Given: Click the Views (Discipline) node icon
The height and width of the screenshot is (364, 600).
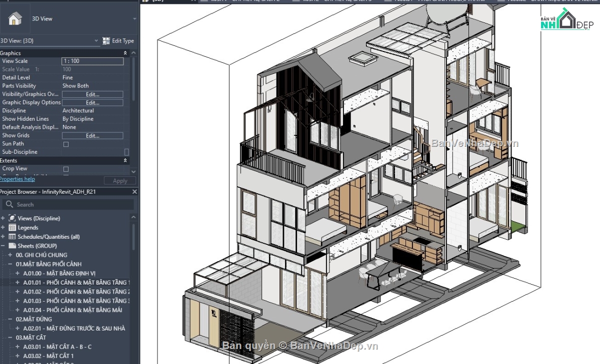Looking at the screenshot, I should pyautogui.click(x=12, y=218).
